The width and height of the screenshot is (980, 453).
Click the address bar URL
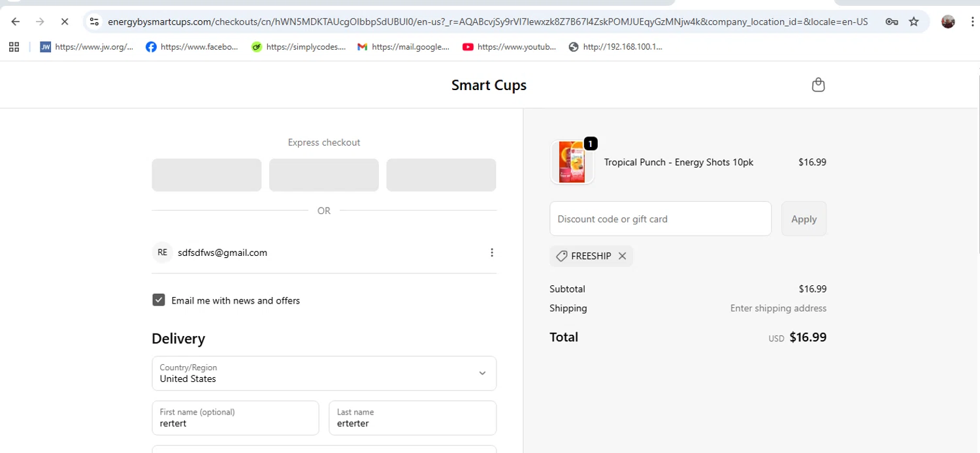pyautogui.click(x=487, y=22)
